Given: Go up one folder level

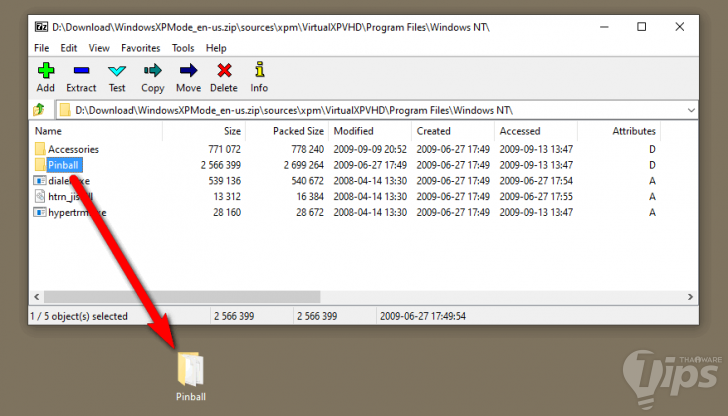Looking at the screenshot, I should coord(39,110).
